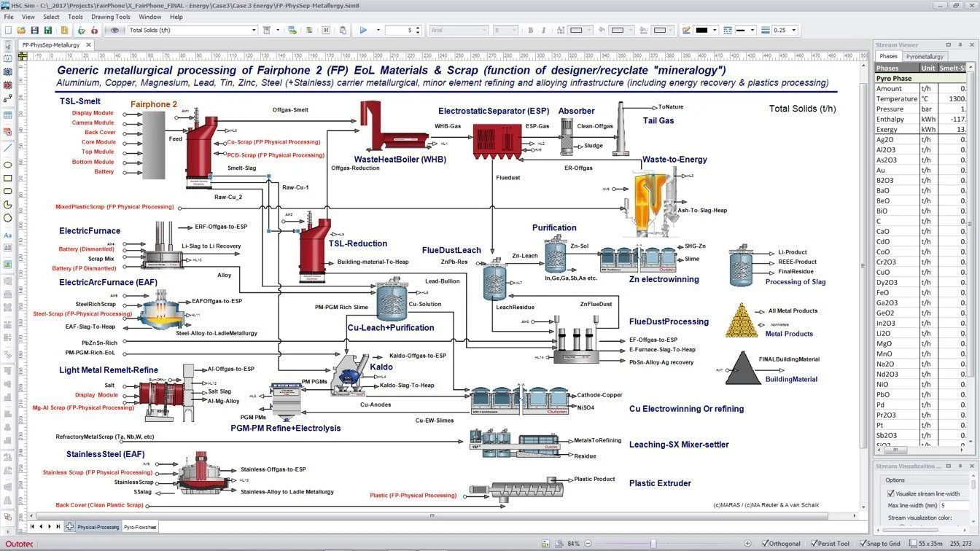The height and width of the screenshot is (551, 980).
Task: Expand the line width 0.25 dropdown
Action: pyautogui.click(x=793, y=30)
